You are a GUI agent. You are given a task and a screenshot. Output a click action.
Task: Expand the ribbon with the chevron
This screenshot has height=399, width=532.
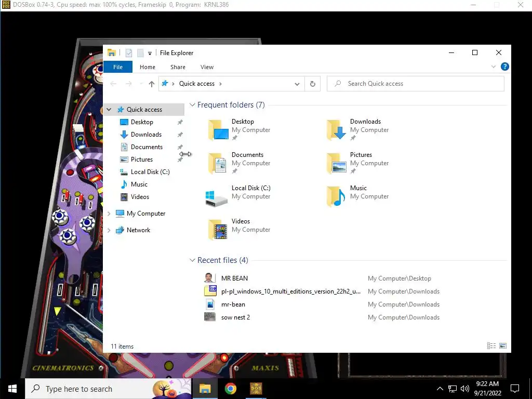[x=494, y=66]
